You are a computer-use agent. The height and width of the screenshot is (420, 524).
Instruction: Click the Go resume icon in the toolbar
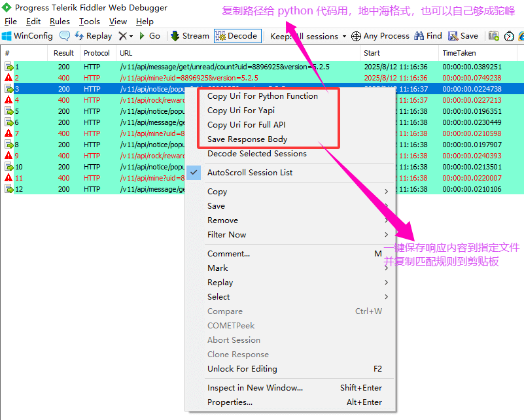pos(142,36)
